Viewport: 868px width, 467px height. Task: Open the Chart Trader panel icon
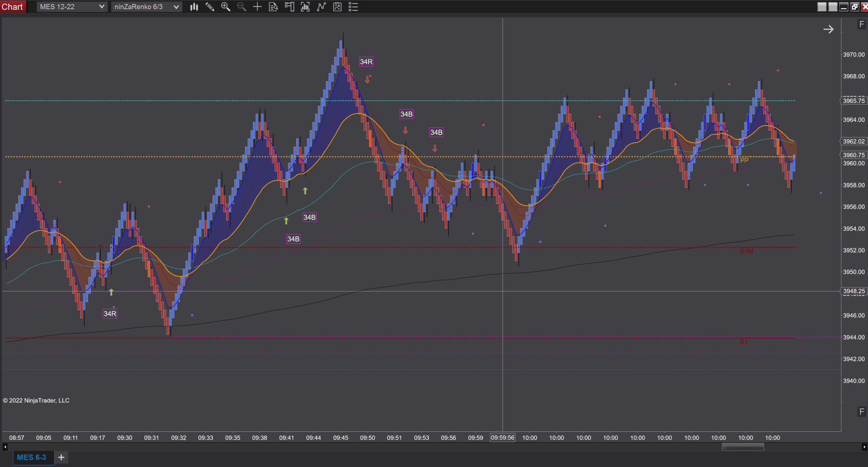click(x=289, y=7)
